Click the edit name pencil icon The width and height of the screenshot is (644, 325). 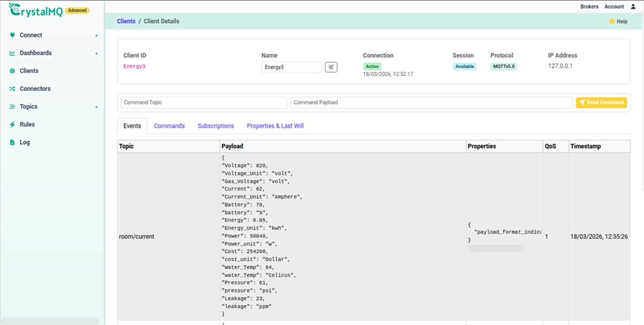pos(331,67)
